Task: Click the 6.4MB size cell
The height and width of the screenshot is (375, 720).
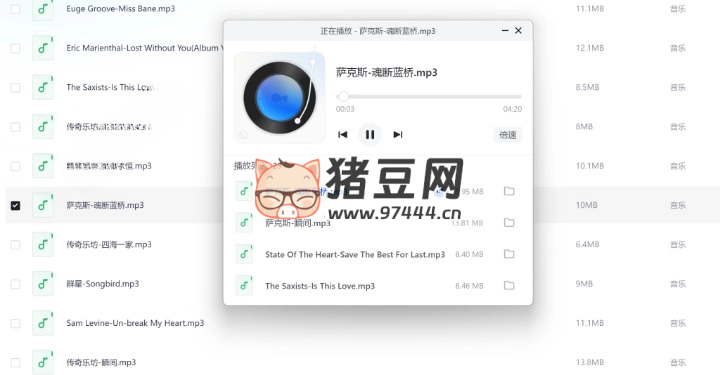Action: (587, 245)
